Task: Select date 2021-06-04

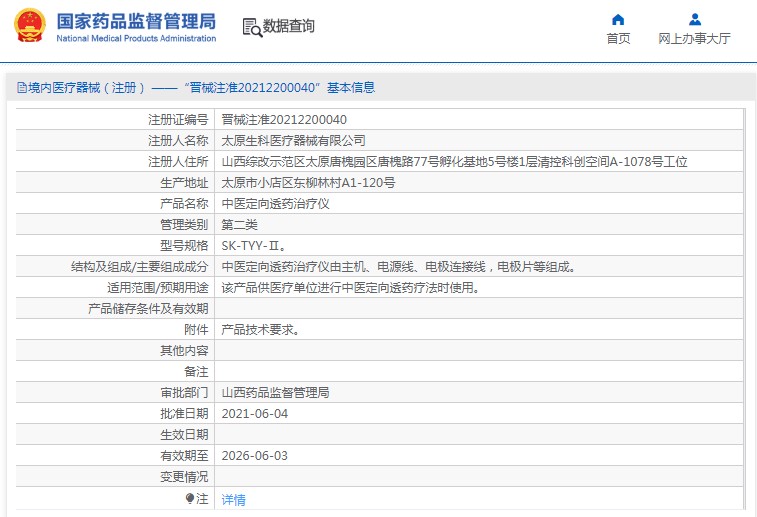Action: (x=254, y=414)
